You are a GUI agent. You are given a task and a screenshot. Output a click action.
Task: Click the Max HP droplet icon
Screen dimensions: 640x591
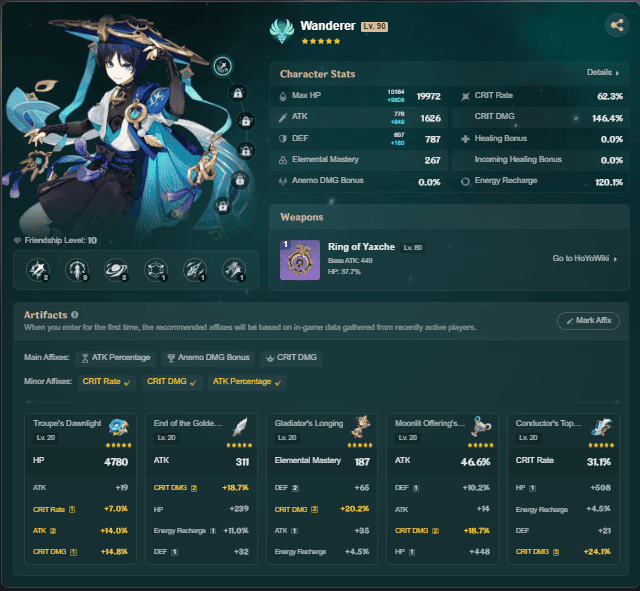pyautogui.click(x=283, y=96)
